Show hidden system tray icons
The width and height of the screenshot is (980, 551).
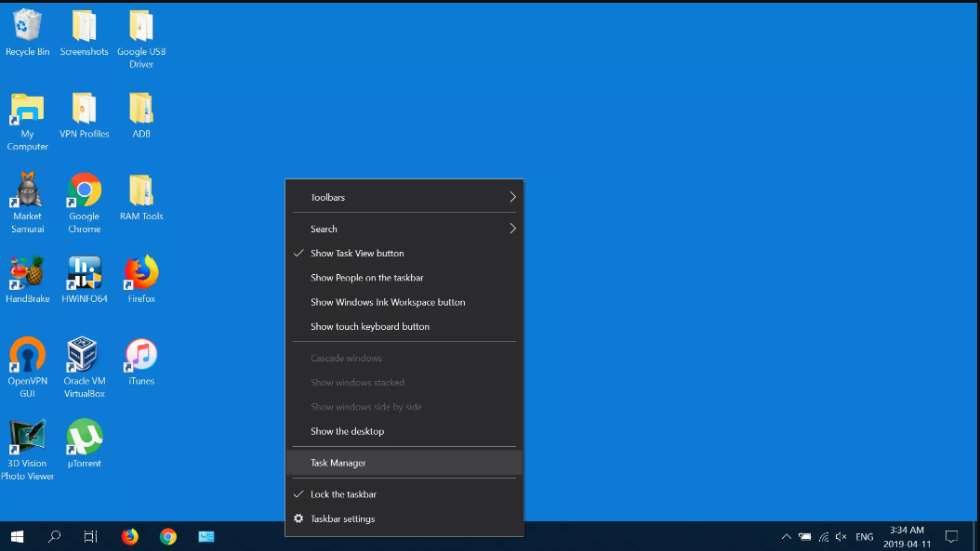tap(787, 537)
